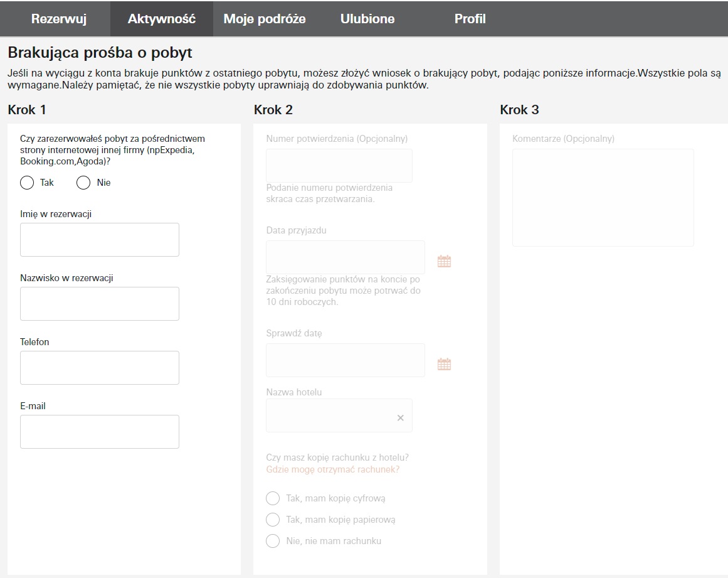Screen dimensions: 728x578
Task: Select the Tak radio button
Action: point(27,183)
